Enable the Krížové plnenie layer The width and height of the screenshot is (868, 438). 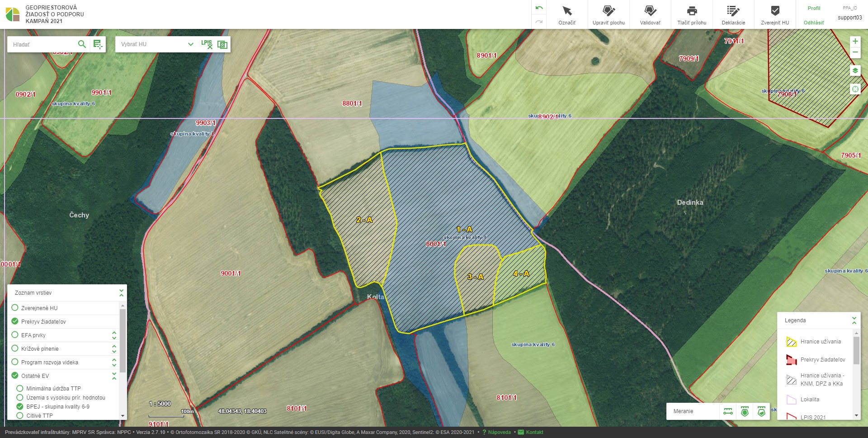click(x=15, y=349)
